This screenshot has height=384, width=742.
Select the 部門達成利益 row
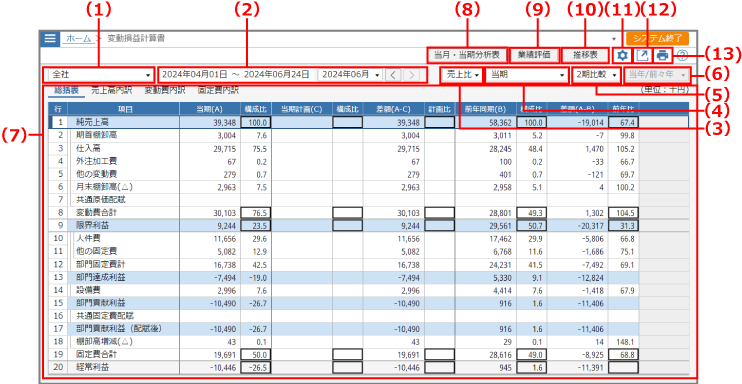(368, 277)
